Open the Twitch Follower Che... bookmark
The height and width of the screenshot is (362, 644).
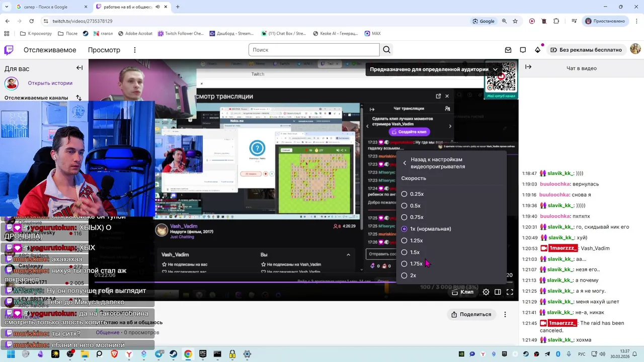coord(181,34)
